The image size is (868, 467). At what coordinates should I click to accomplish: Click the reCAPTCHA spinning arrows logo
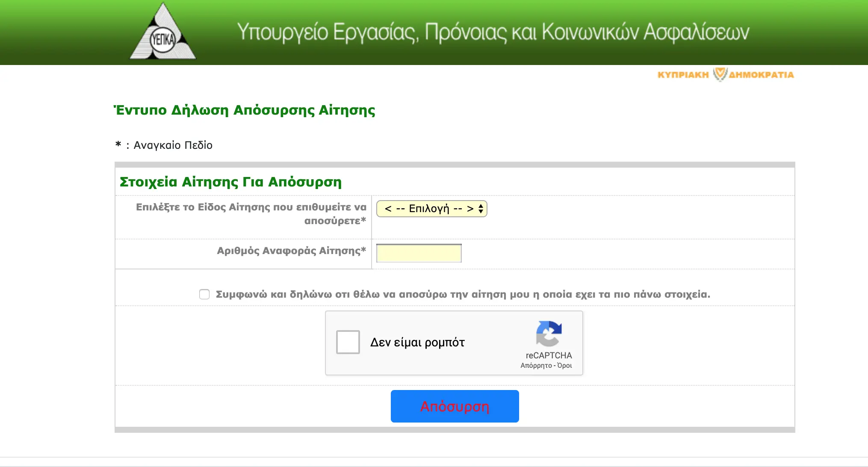pyautogui.click(x=549, y=334)
